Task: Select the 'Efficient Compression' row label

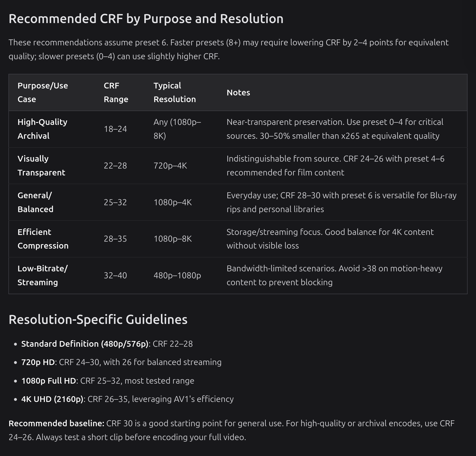Action: 43,239
